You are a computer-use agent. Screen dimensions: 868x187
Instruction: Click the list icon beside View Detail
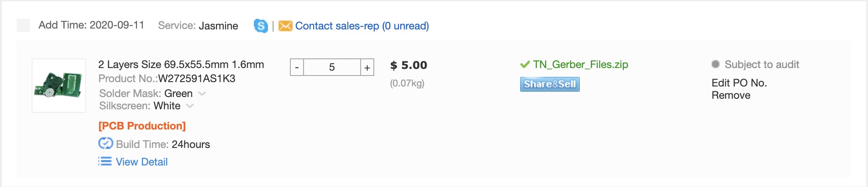point(105,162)
